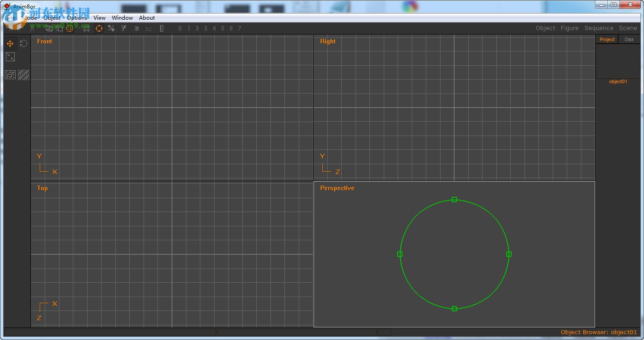Open the Window menu dropdown
This screenshot has width=644, height=340.
point(122,18)
